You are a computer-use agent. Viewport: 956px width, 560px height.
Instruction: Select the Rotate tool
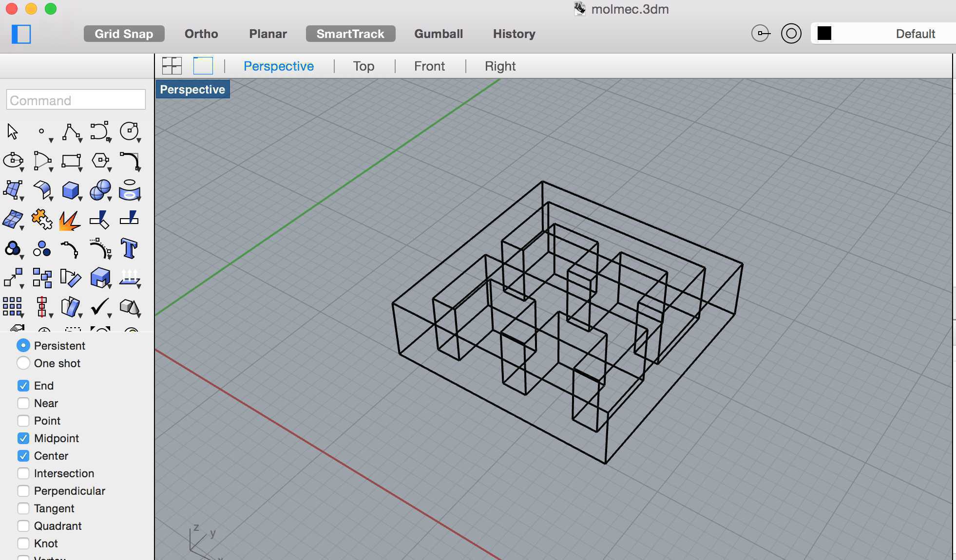(70, 278)
